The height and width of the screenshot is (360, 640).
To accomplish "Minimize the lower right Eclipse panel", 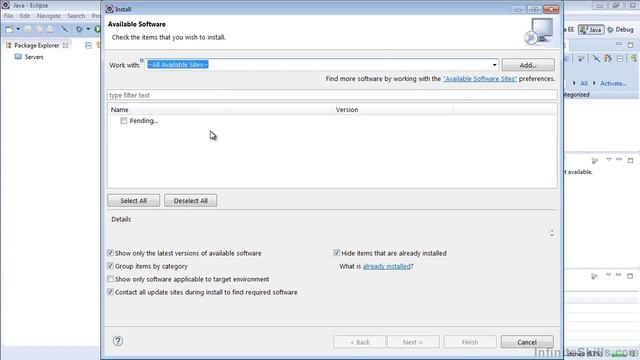I will coord(618,276).
